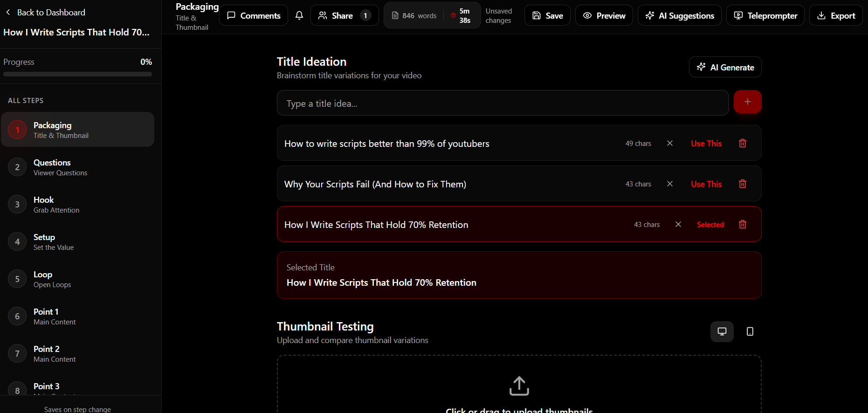The height and width of the screenshot is (413, 868).
Task: Click X on the '99% of youtubers' title row
Action: pos(670,143)
